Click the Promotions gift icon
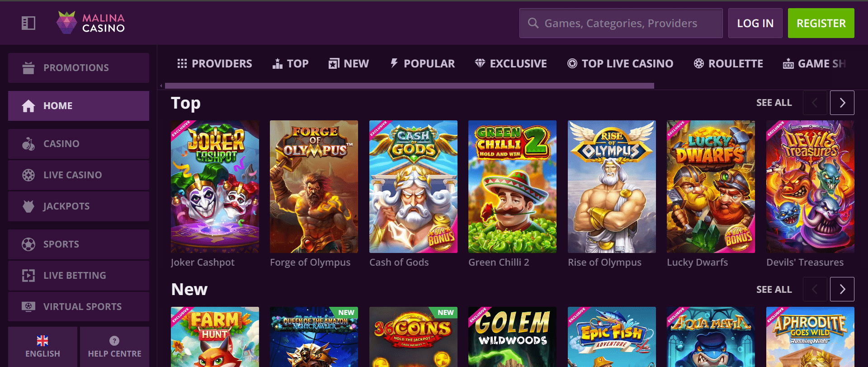The image size is (868, 367). coord(28,68)
